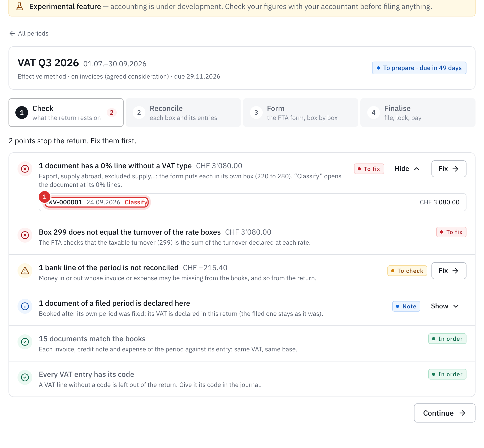Open the Reconcile step tab
Image resolution: width=484 pixels, height=448 pixels.
[183, 113]
